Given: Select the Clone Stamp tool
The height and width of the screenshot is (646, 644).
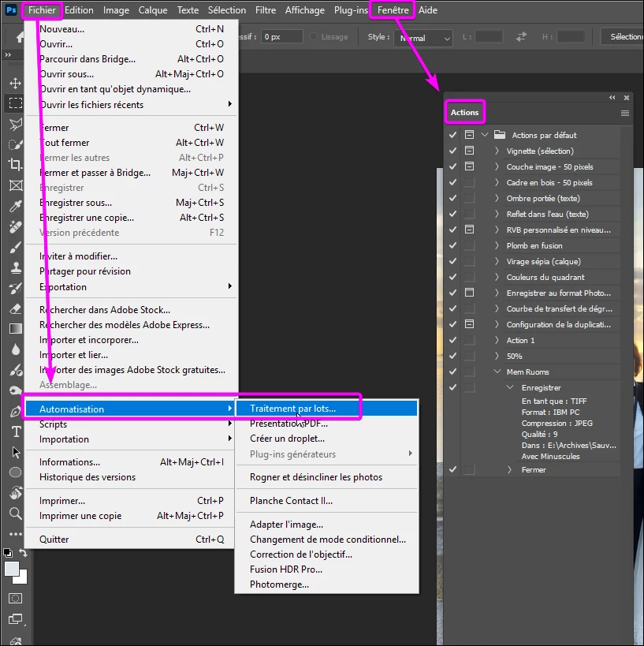Looking at the screenshot, I should (15, 267).
